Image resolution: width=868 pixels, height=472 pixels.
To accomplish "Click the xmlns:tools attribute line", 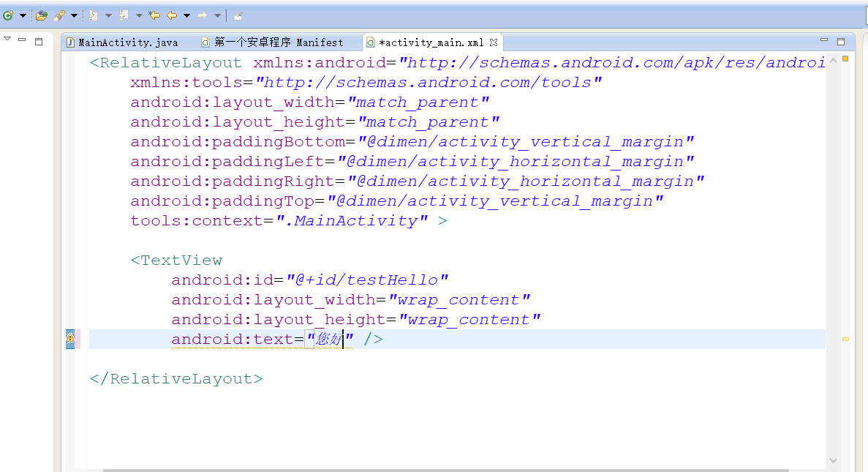I will [x=366, y=83].
